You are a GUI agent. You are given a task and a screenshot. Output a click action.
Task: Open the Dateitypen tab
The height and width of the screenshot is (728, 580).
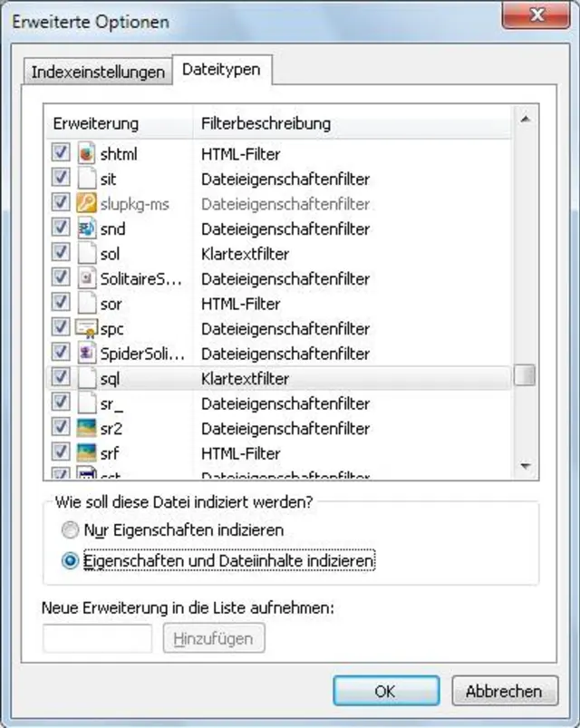(x=221, y=70)
